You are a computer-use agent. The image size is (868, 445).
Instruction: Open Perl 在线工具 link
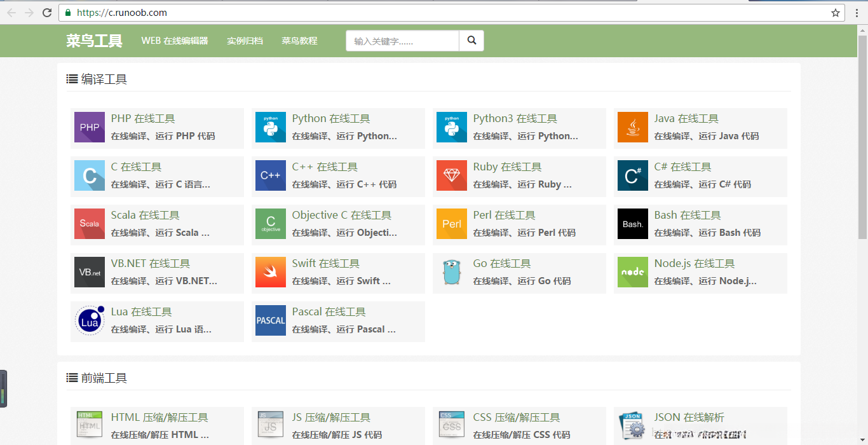(505, 215)
